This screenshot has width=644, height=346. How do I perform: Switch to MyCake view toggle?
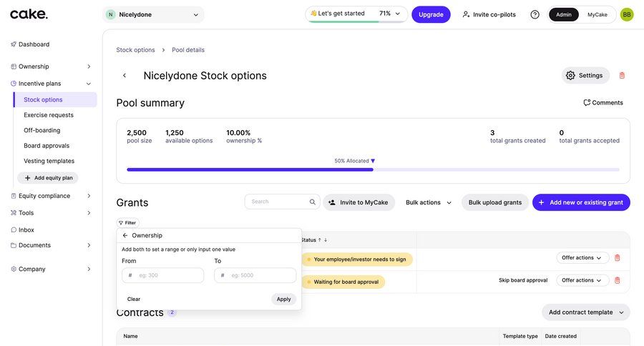[597, 14]
